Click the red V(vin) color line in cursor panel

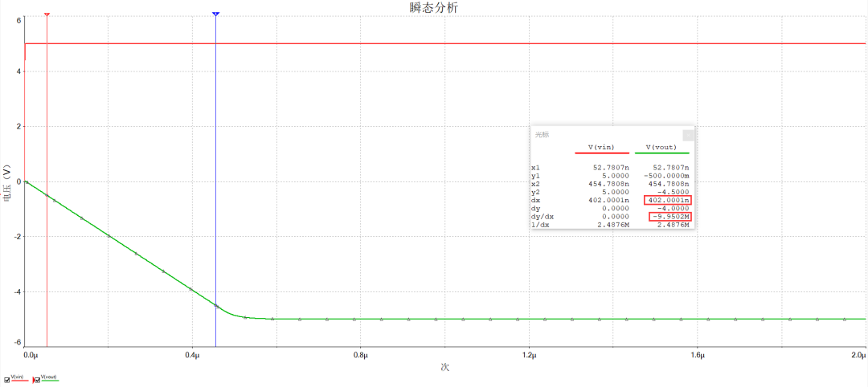[x=602, y=153]
